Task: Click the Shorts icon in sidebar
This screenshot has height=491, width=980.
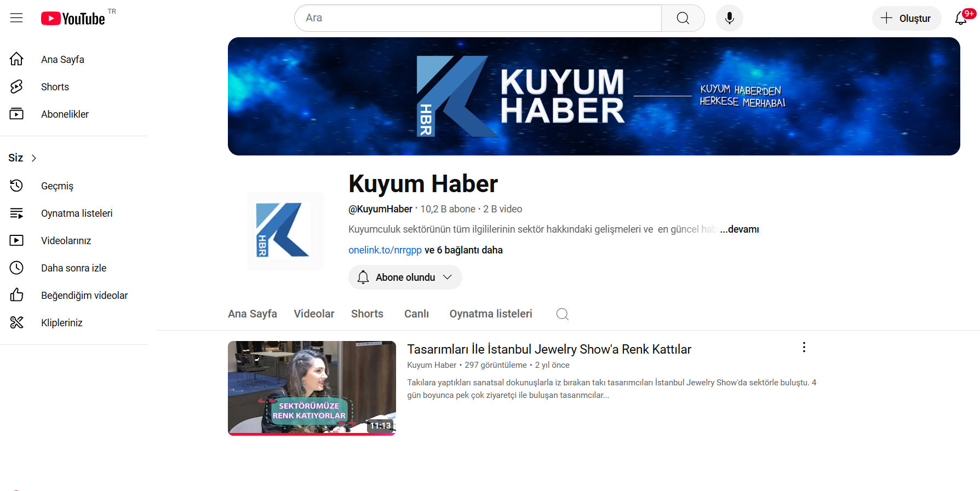Action: [x=16, y=86]
